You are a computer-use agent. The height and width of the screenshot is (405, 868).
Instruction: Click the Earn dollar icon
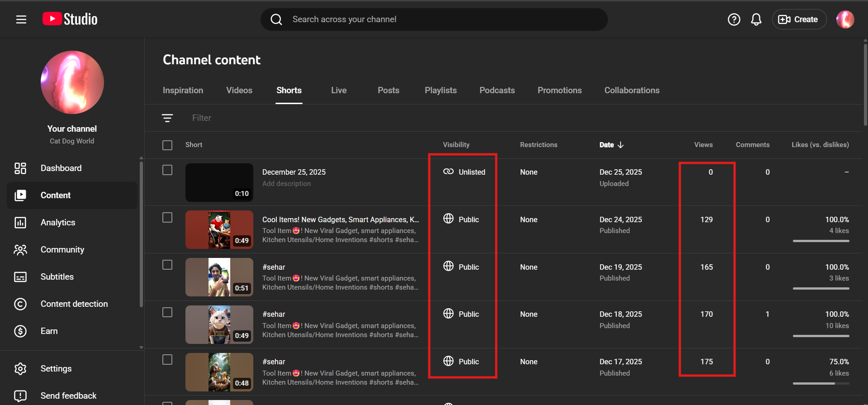pyautogui.click(x=20, y=331)
